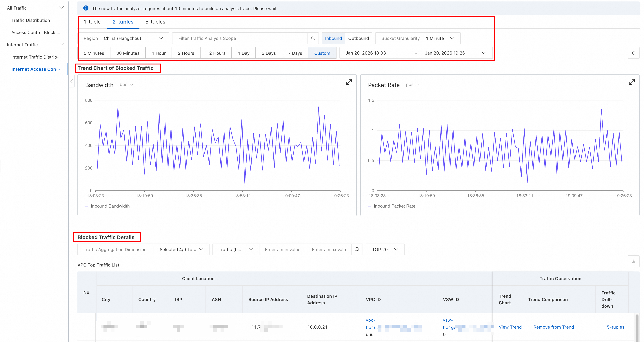Click search icon next to max value field

[357, 249]
